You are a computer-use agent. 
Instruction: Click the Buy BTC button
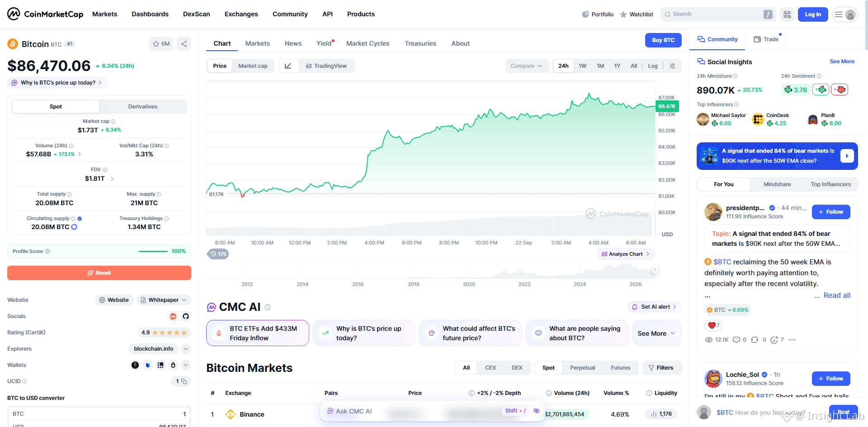663,40
